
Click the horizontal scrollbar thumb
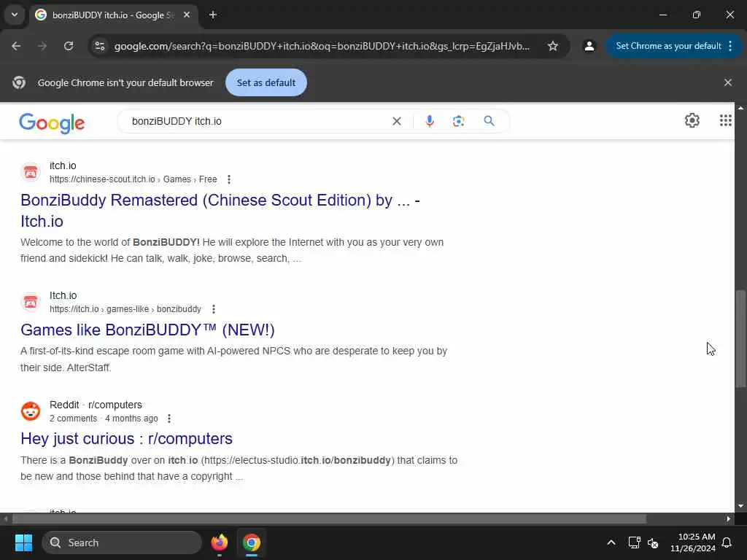(x=329, y=518)
